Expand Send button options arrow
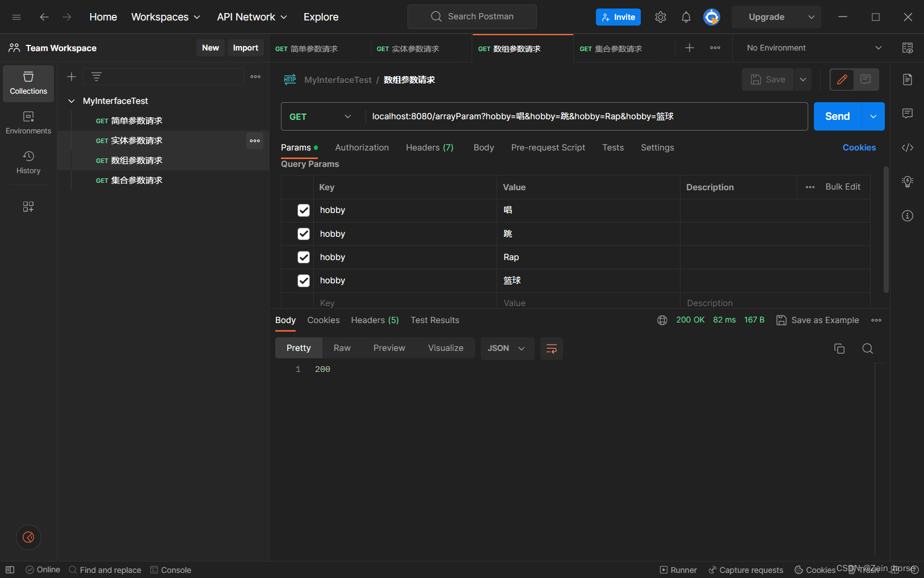This screenshot has height=578, width=924. [x=873, y=116]
